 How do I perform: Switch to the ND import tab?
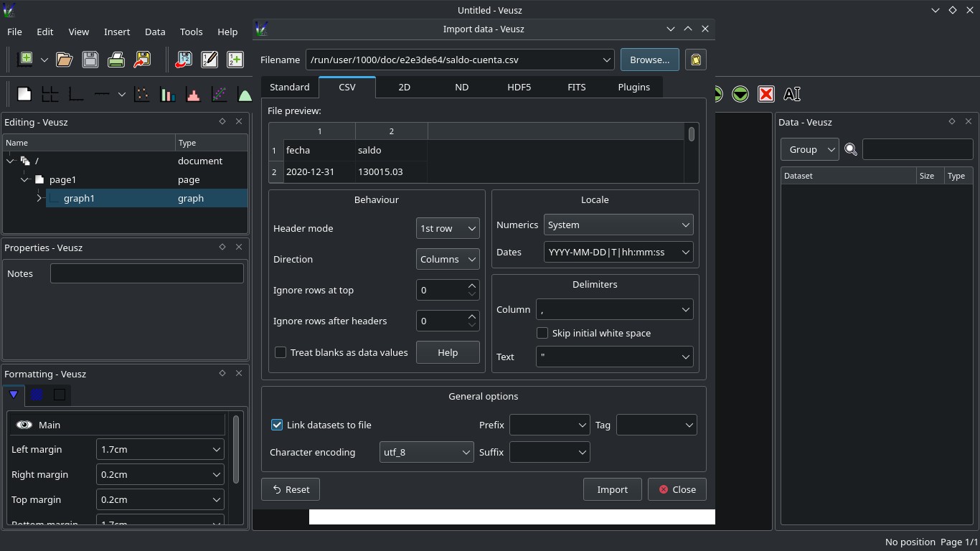tap(461, 87)
